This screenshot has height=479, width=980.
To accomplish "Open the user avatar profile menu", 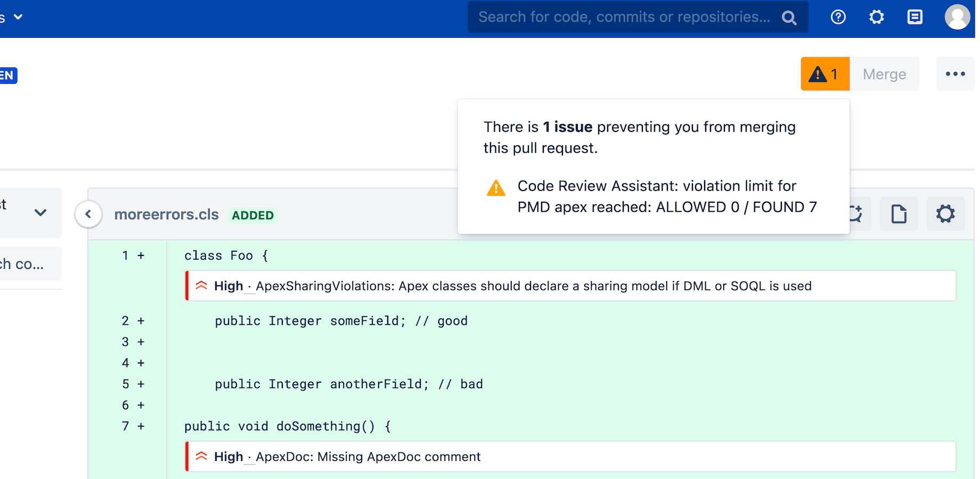I will (x=957, y=17).
